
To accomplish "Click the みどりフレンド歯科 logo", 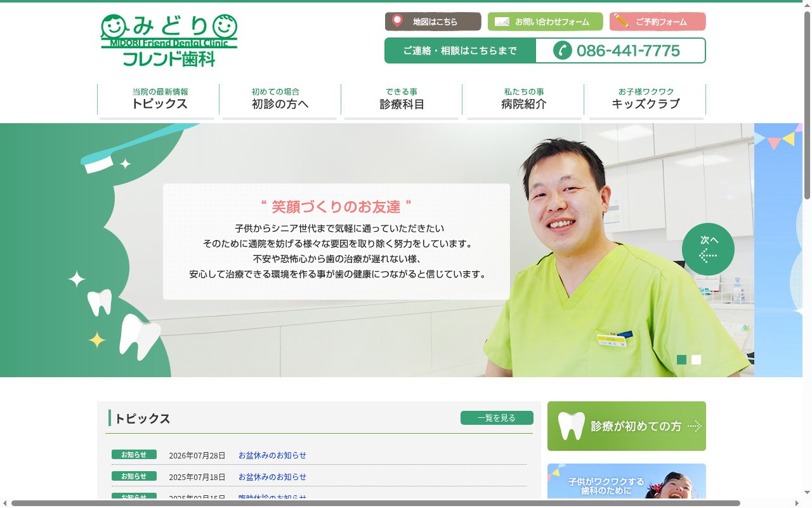I will click(x=169, y=40).
